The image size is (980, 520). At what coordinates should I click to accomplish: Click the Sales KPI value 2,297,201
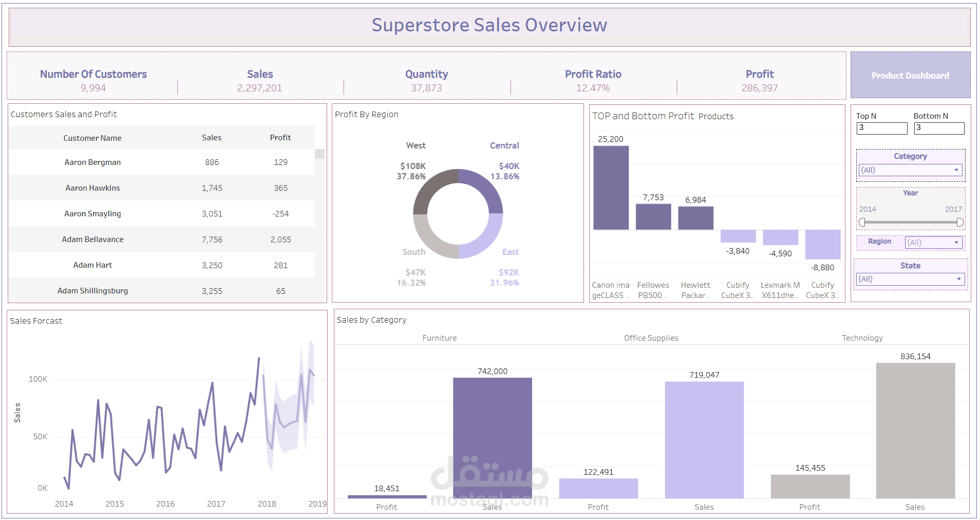click(x=259, y=88)
